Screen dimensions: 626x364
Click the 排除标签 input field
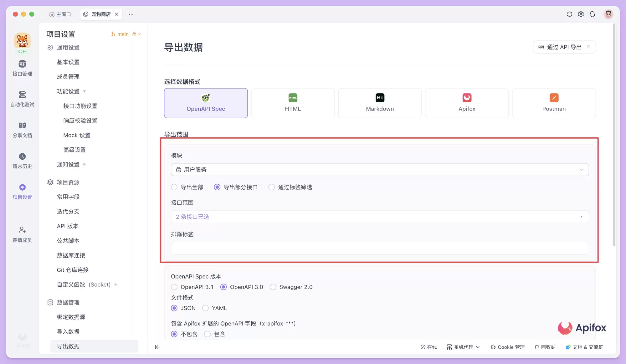coord(380,248)
